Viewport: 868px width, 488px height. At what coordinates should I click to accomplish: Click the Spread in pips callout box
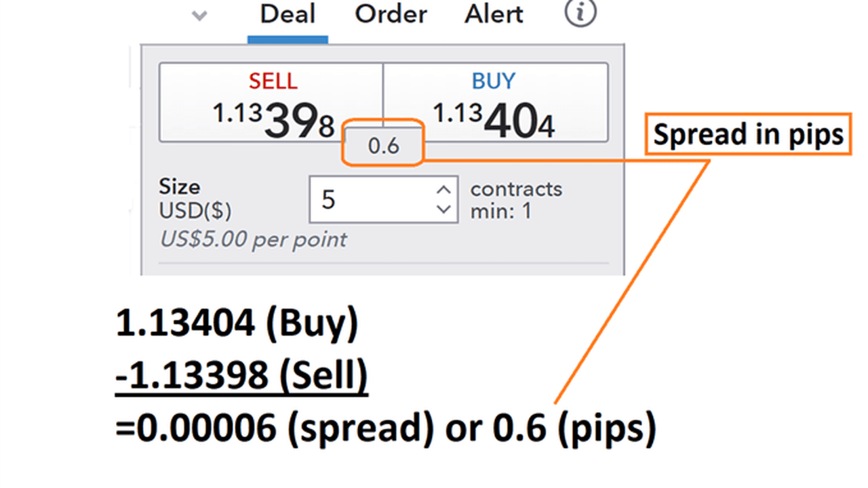point(747,134)
